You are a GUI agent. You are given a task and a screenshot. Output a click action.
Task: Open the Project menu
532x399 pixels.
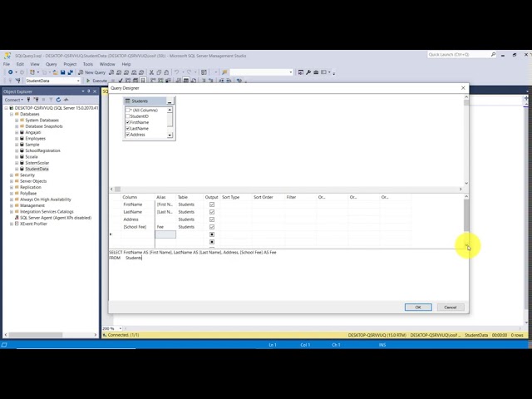[70, 64]
